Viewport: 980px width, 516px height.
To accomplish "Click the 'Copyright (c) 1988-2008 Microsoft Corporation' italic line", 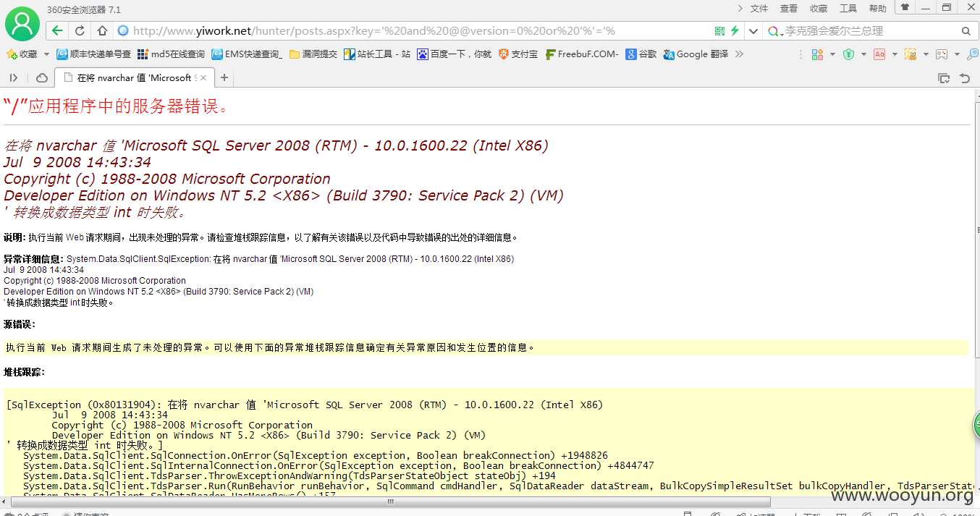I will tap(167, 179).
